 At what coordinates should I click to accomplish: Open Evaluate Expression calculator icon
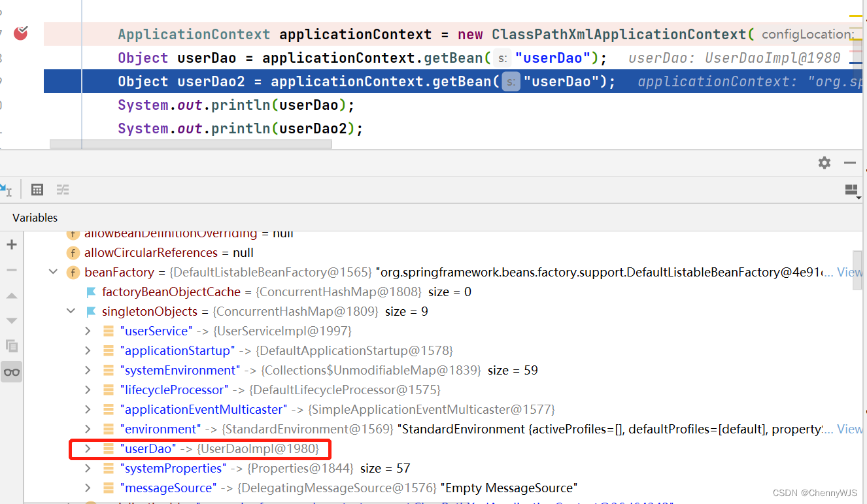(37, 190)
